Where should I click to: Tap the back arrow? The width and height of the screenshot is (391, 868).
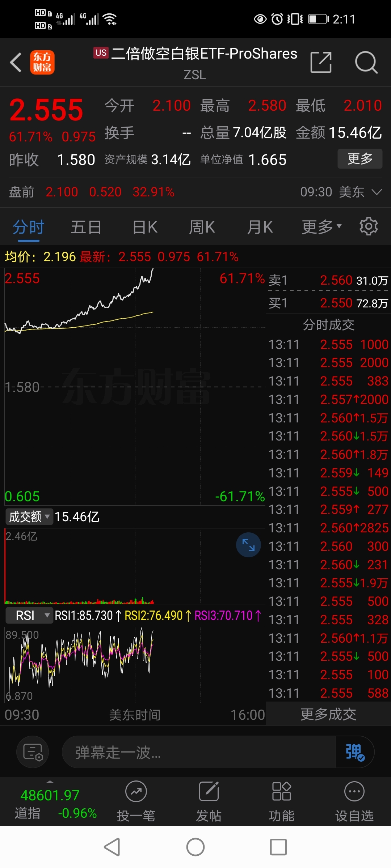16,62
